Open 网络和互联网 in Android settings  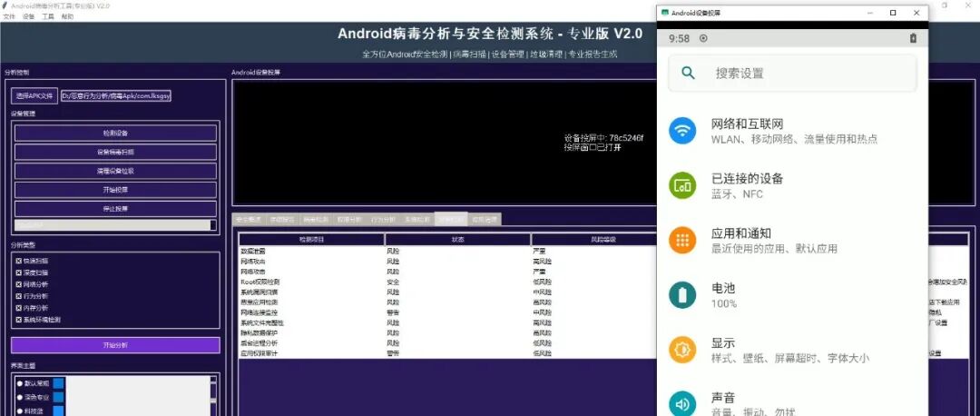click(792, 132)
